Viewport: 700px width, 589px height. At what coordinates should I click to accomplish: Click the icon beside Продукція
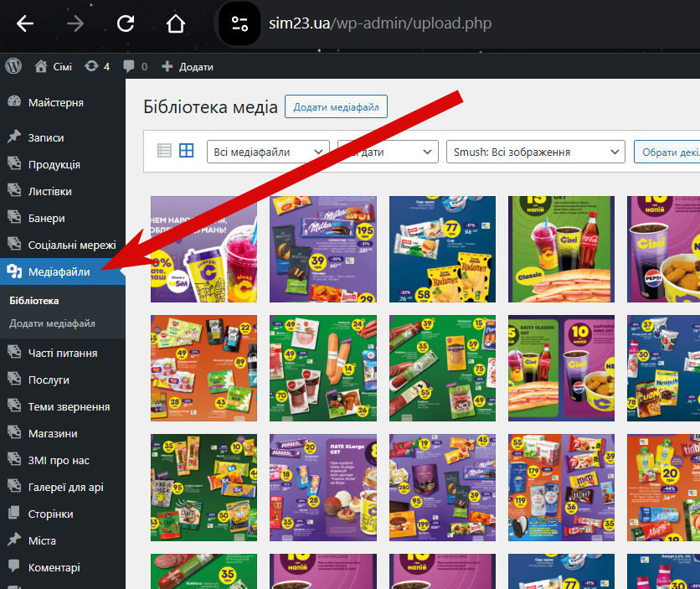(x=14, y=163)
